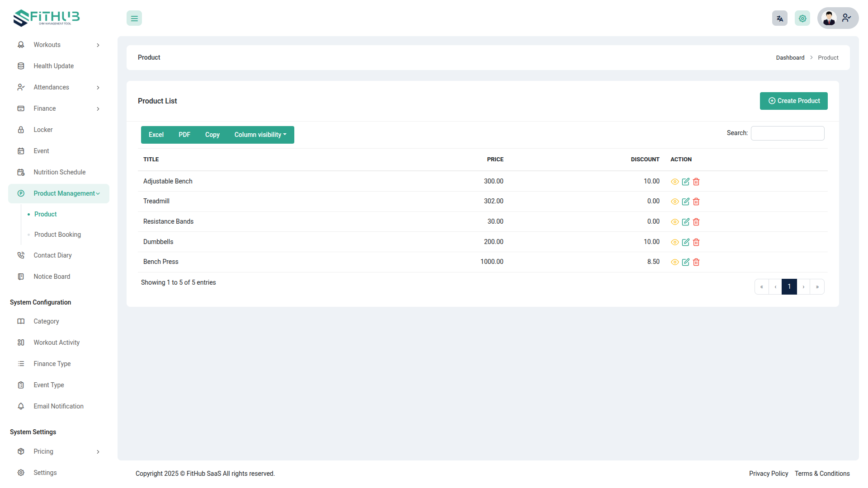This screenshot has width=868, height=488.
Task: Click into the Search input field
Action: click(x=787, y=133)
